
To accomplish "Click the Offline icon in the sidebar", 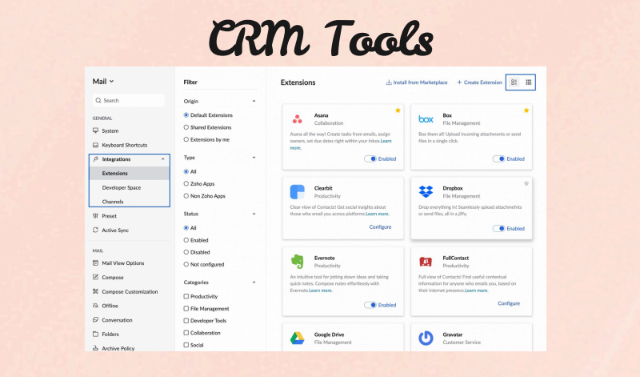I will point(96,306).
